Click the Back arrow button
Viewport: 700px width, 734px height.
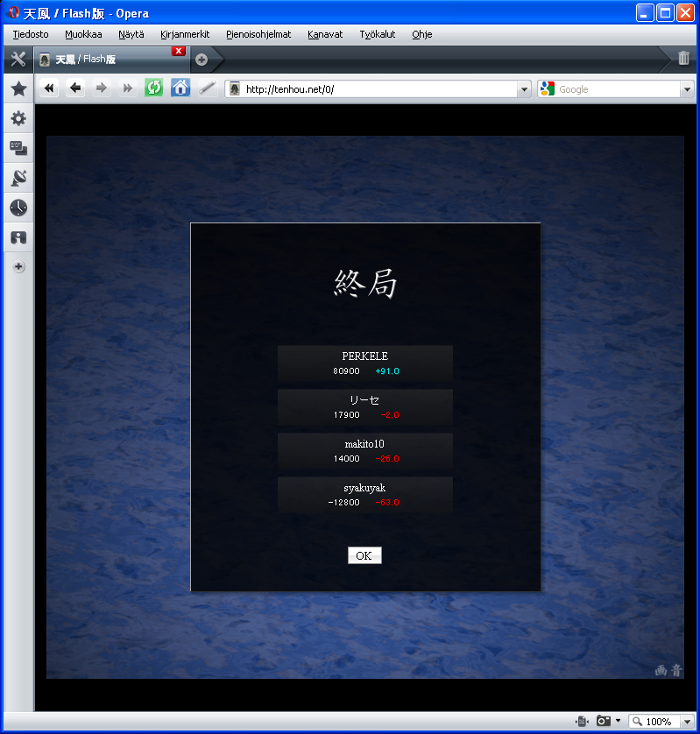[x=75, y=88]
